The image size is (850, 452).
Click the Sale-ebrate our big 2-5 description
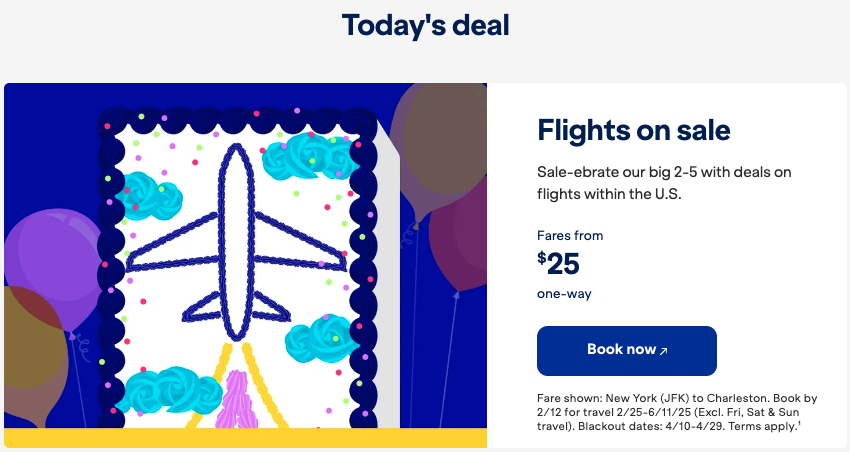(664, 183)
